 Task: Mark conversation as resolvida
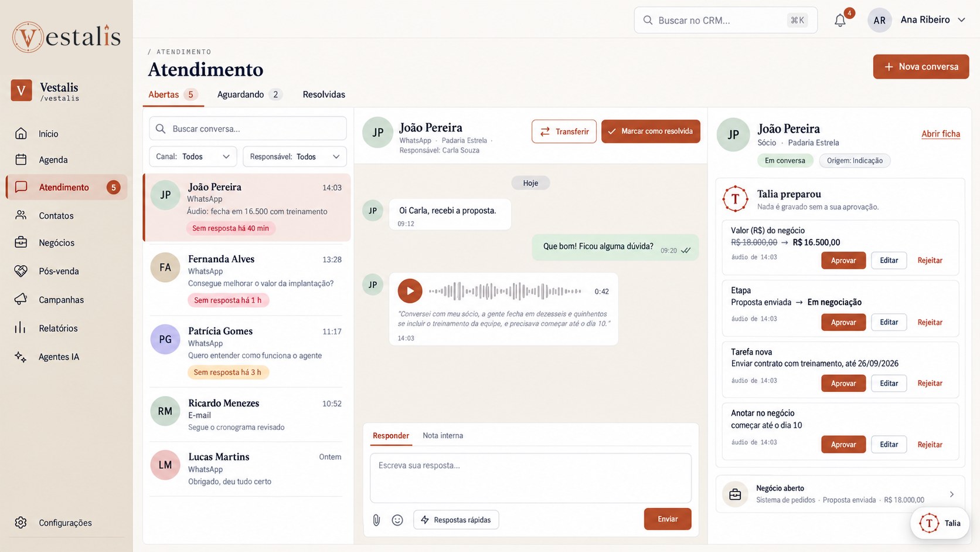(x=651, y=131)
